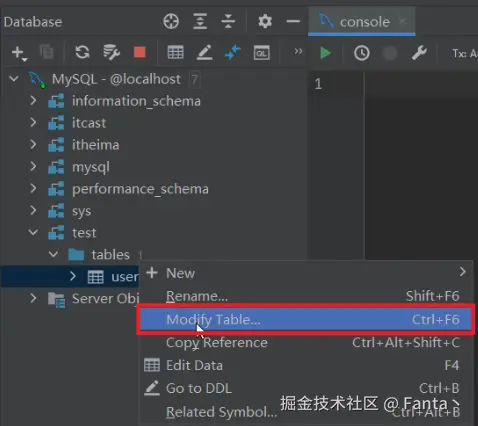Screen dimensions: 478x426
Task: Click the Collapse All icon in Database panel
Action: pos(228,22)
